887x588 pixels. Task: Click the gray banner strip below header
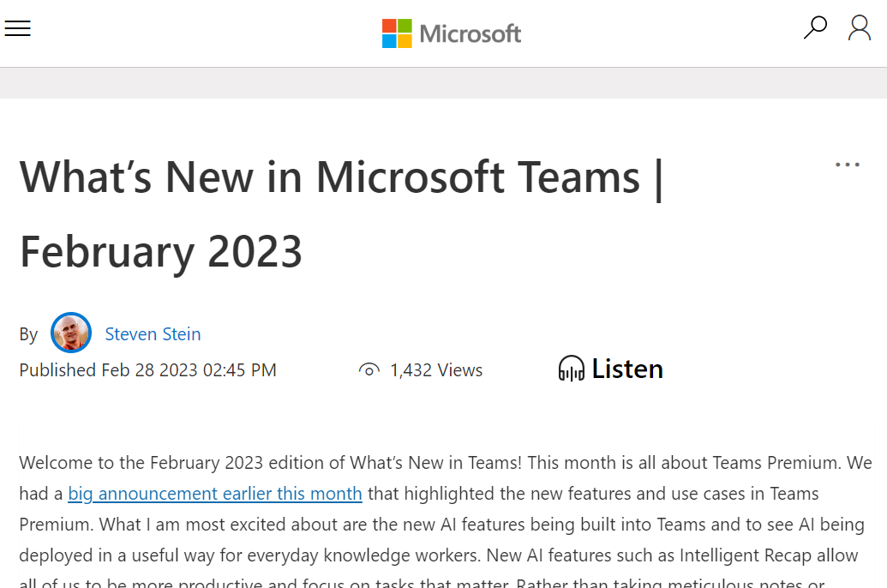pyautogui.click(x=443, y=82)
